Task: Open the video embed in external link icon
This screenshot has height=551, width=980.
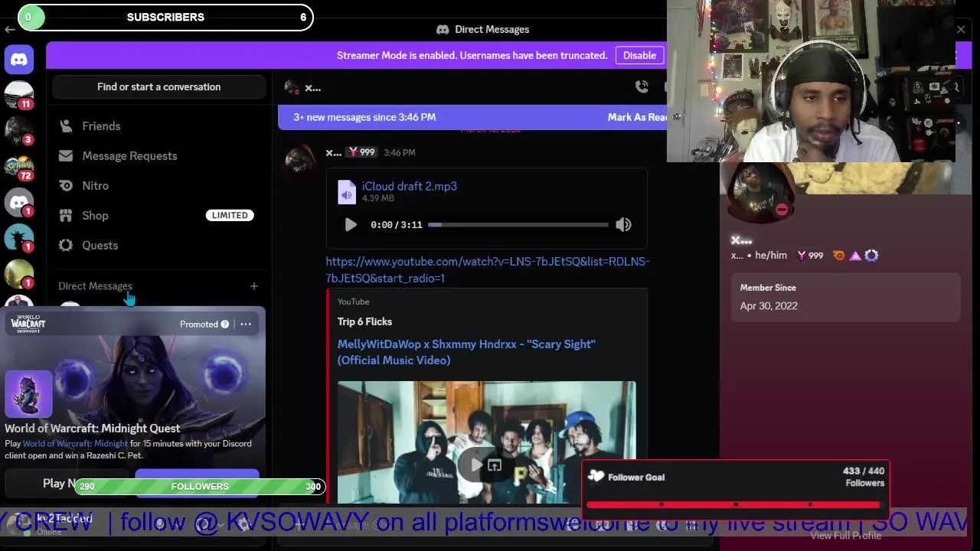Action: coord(495,465)
